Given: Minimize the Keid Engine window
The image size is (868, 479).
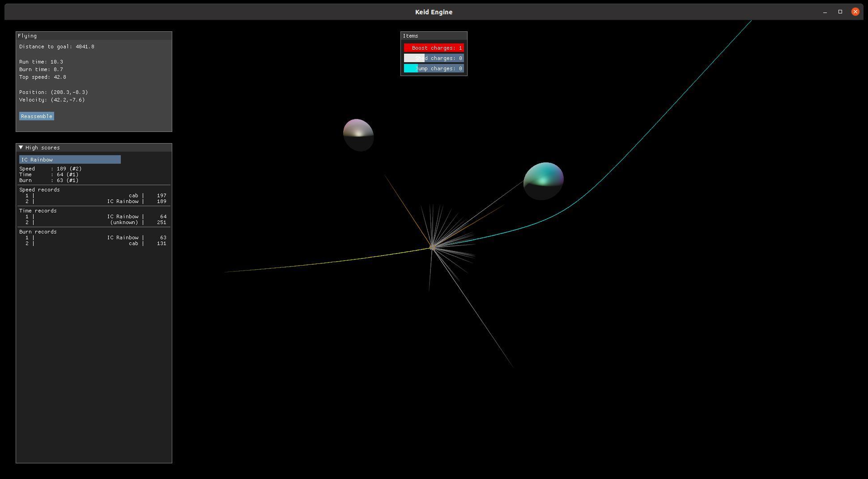Looking at the screenshot, I should [825, 12].
